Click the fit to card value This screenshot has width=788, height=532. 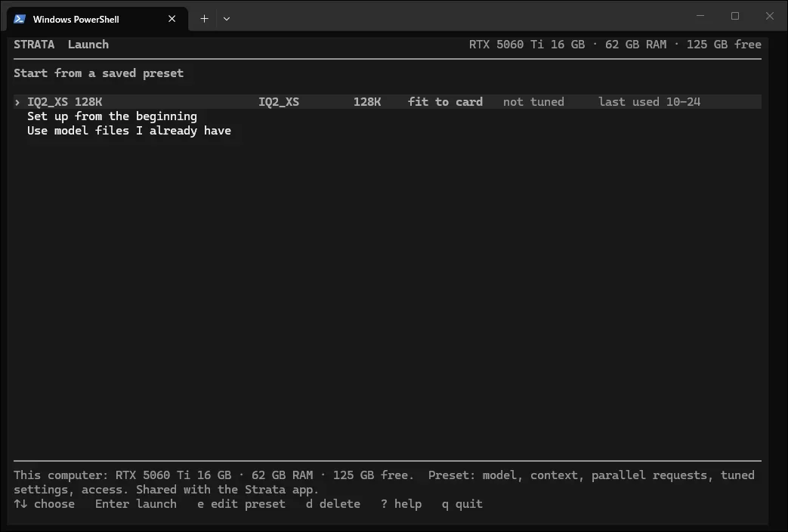pyautogui.click(x=445, y=101)
